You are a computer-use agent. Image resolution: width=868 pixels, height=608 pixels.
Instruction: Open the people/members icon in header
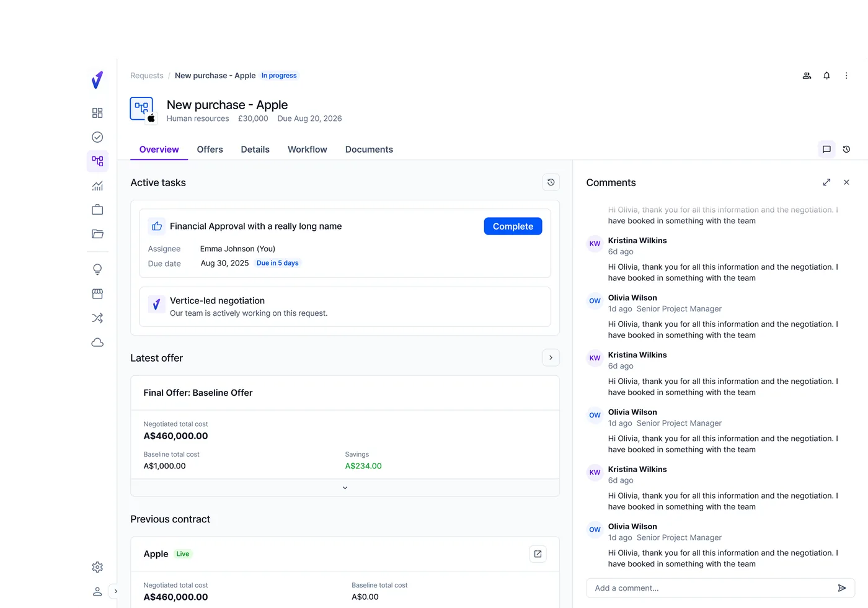coord(807,76)
